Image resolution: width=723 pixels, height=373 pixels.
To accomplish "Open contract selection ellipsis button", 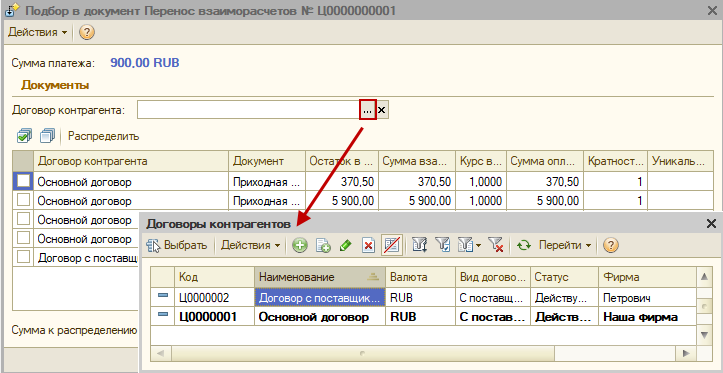I will tap(367, 110).
